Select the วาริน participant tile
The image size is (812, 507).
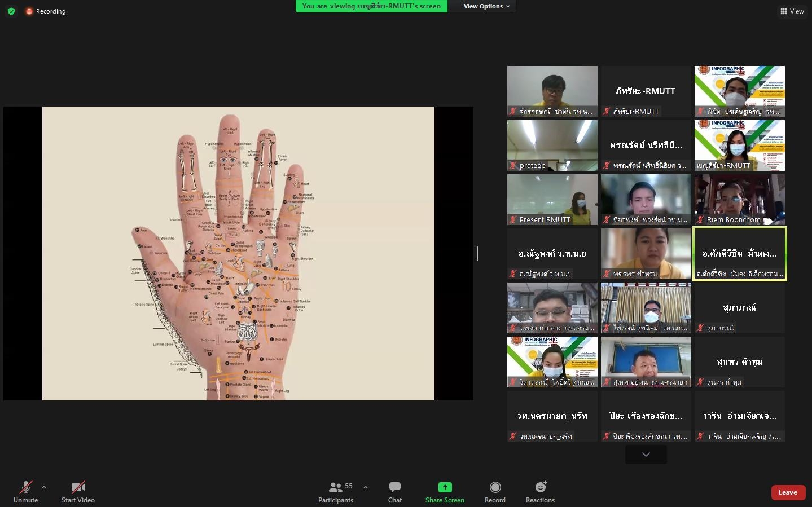[x=740, y=416]
